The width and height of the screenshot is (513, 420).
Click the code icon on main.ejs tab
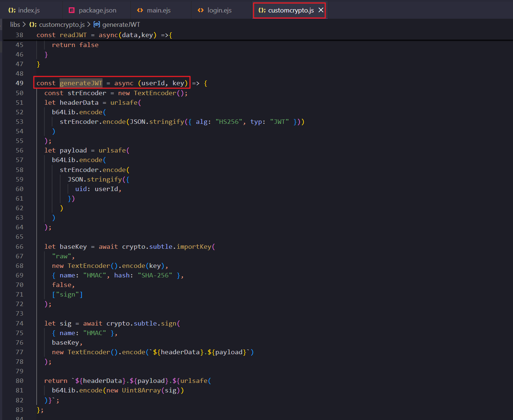click(140, 10)
